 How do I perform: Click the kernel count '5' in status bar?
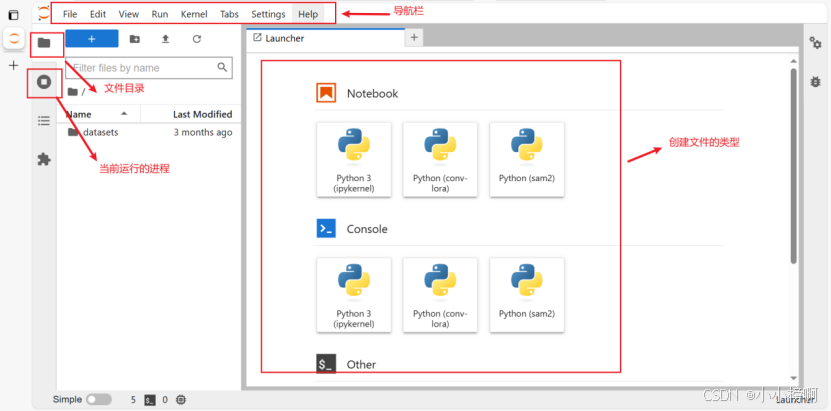pyautogui.click(x=134, y=400)
